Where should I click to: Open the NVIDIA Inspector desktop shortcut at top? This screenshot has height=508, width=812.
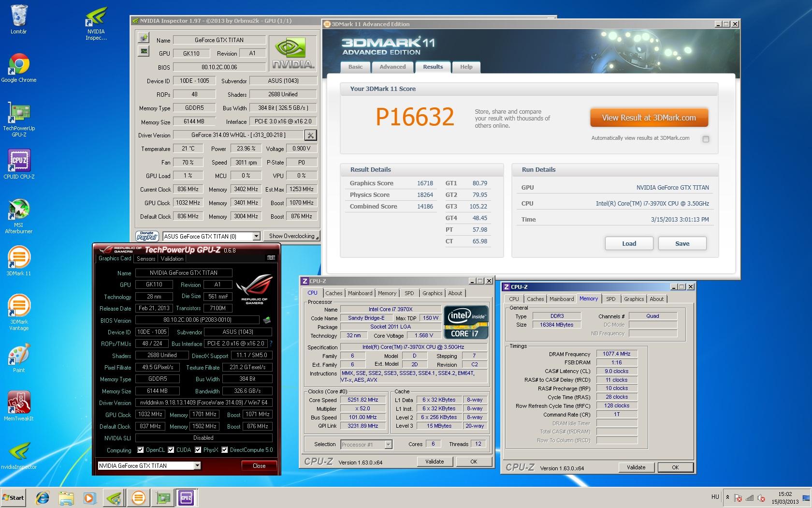coord(96,23)
